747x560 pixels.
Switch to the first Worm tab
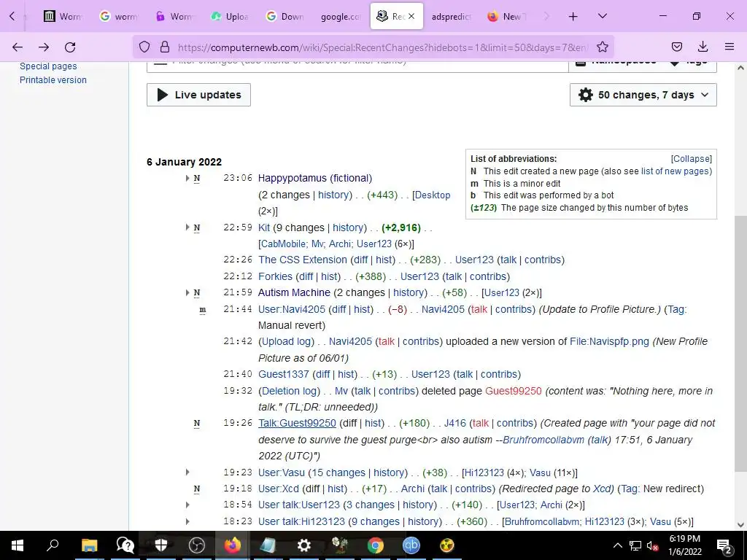tap(63, 17)
